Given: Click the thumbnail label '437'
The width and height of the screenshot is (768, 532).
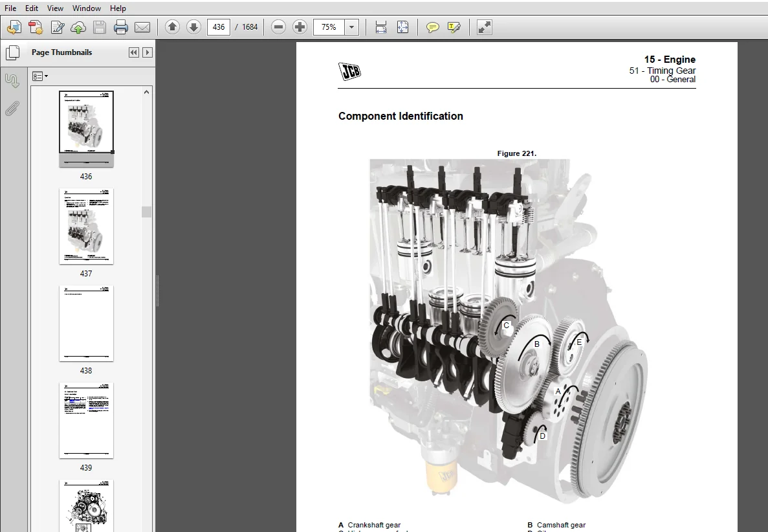Looking at the screenshot, I should [x=85, y=273].
